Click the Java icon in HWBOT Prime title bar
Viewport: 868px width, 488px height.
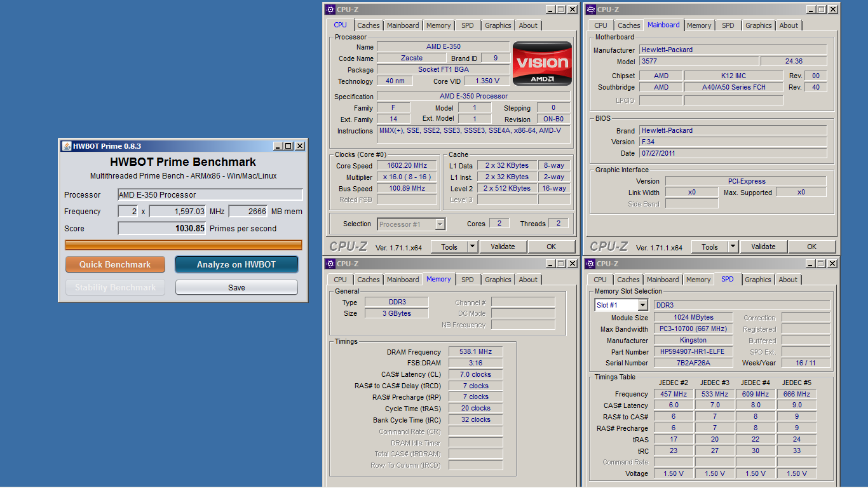pos(66,146)
